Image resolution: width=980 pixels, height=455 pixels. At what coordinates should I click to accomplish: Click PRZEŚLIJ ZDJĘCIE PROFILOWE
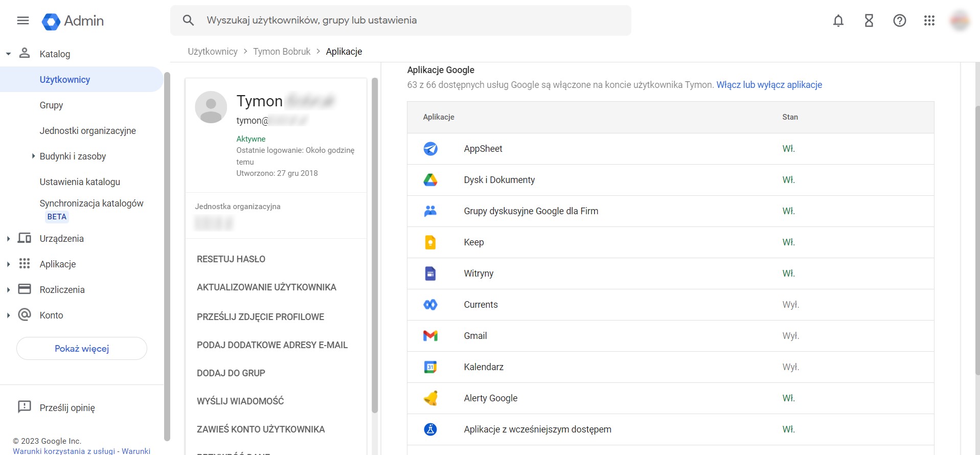tap(260, 317)
